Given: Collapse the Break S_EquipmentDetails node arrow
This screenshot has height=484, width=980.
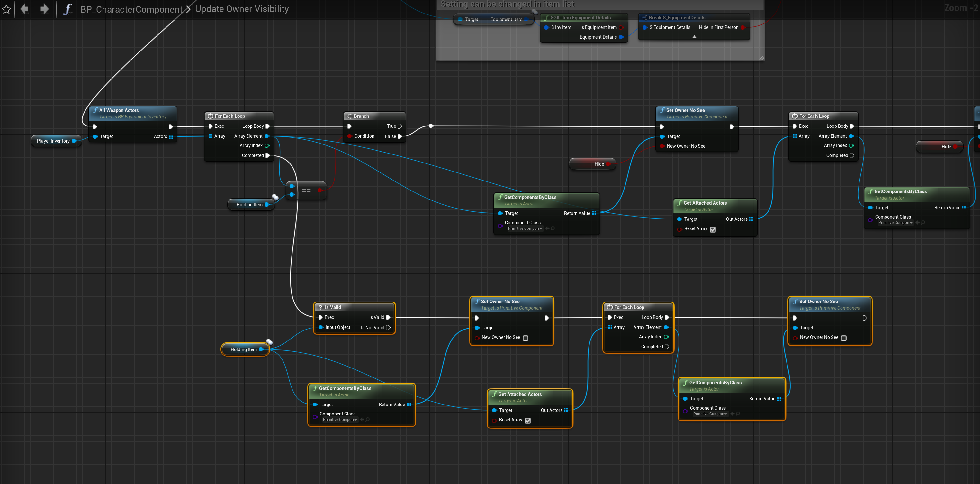Looking at the screenshot, I should (694, 37).
